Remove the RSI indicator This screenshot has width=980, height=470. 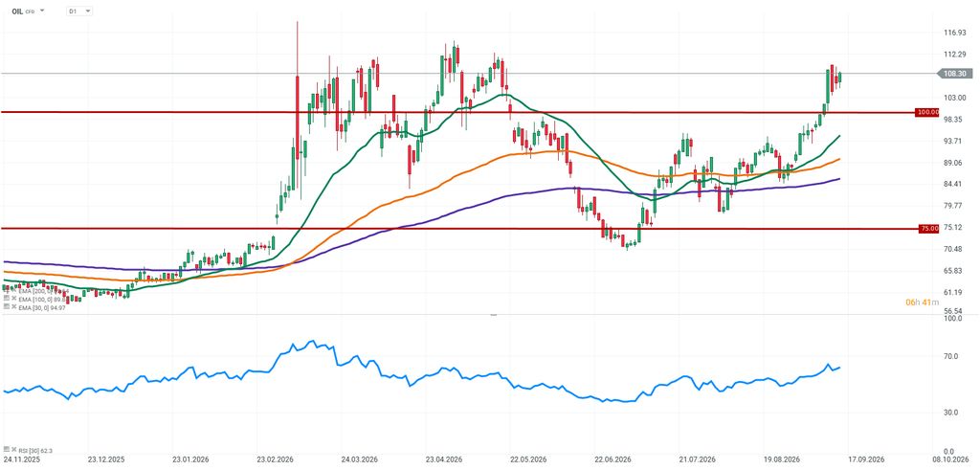[x=13, y=449]
